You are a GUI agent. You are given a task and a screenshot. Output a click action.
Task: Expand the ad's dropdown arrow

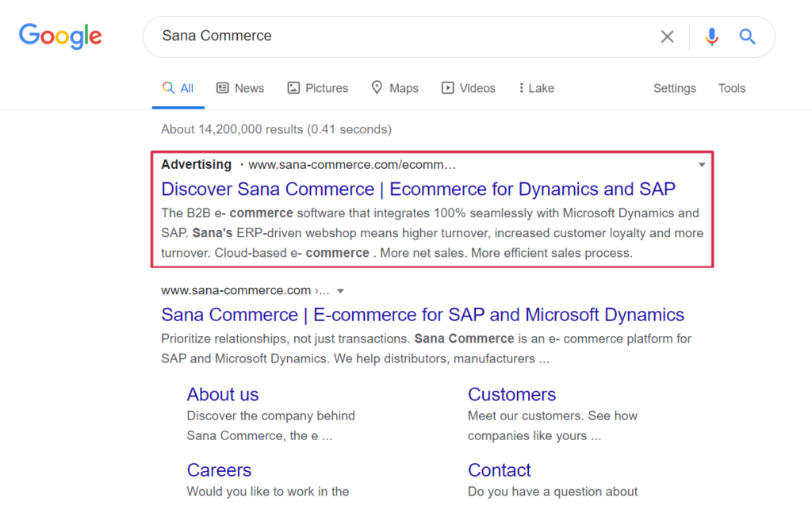click(701, 165)
